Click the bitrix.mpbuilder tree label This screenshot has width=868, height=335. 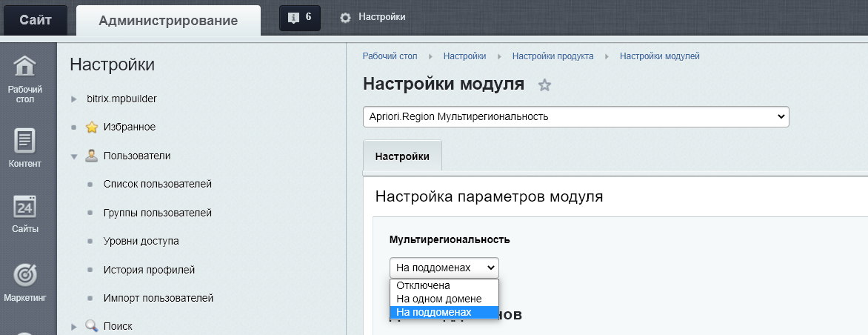[x=121, y=99]
